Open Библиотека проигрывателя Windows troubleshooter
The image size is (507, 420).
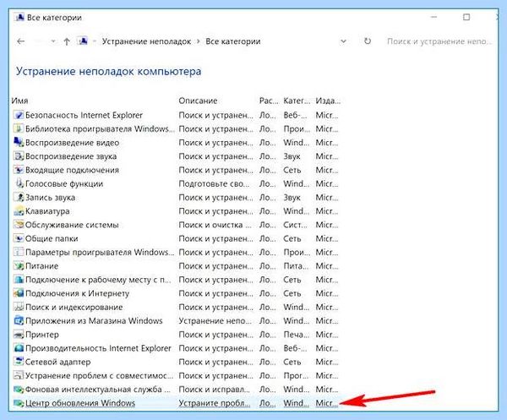(100, 128)
